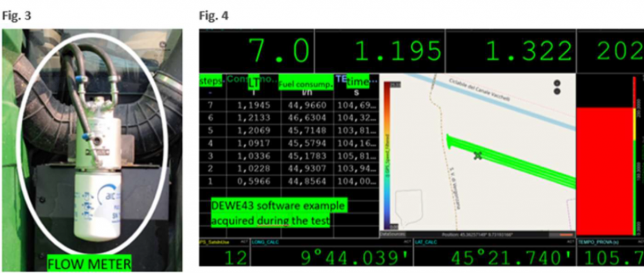Screen dimensions: 644x273
Task: Click the map Position coordinates status bar
Action: tap(479, 234)
